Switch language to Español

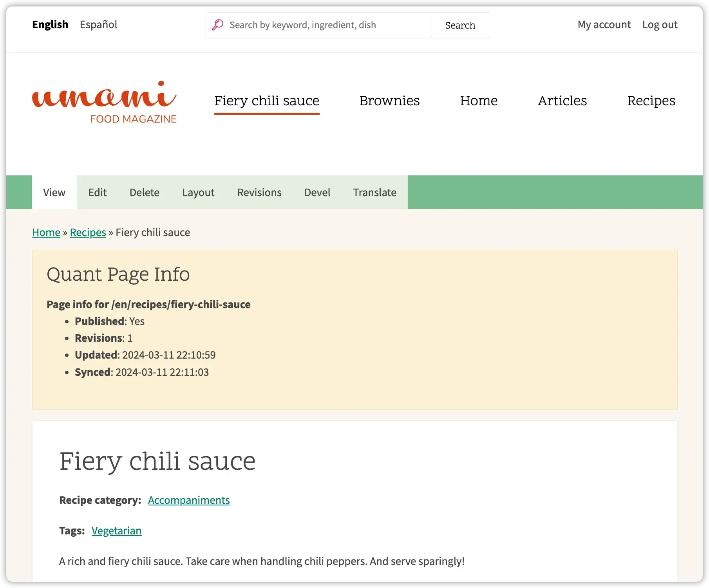pos(98,25)
